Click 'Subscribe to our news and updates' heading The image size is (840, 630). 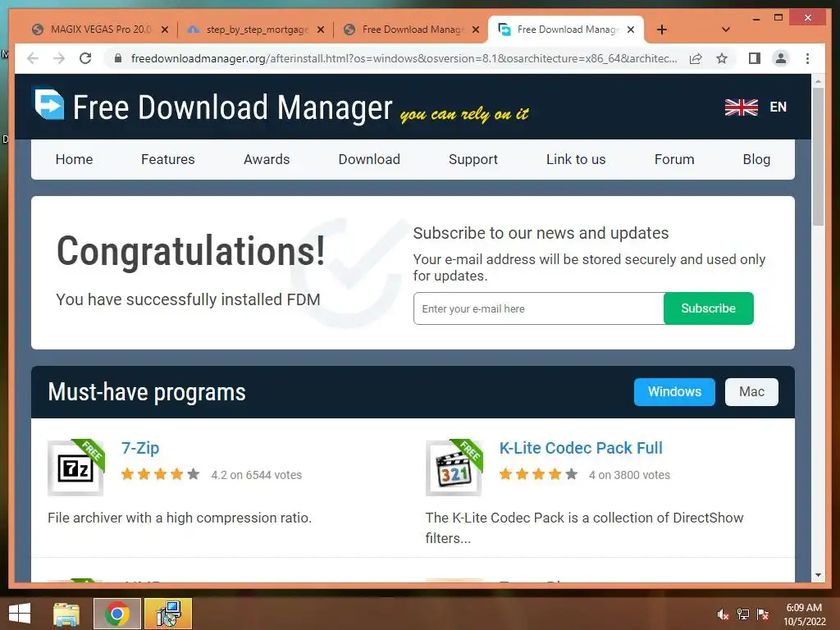click(541, 233)
